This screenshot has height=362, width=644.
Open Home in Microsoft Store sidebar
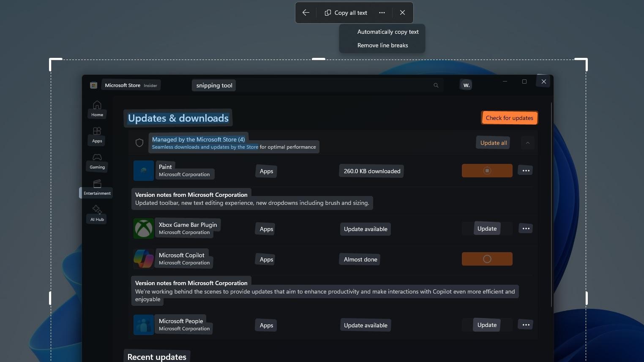97,109
